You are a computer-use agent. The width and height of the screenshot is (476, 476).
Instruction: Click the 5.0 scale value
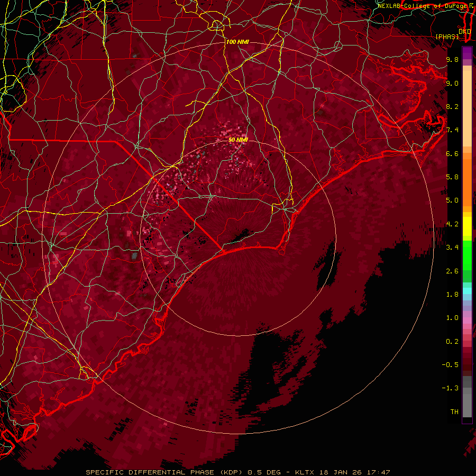[x=452, y=200]
